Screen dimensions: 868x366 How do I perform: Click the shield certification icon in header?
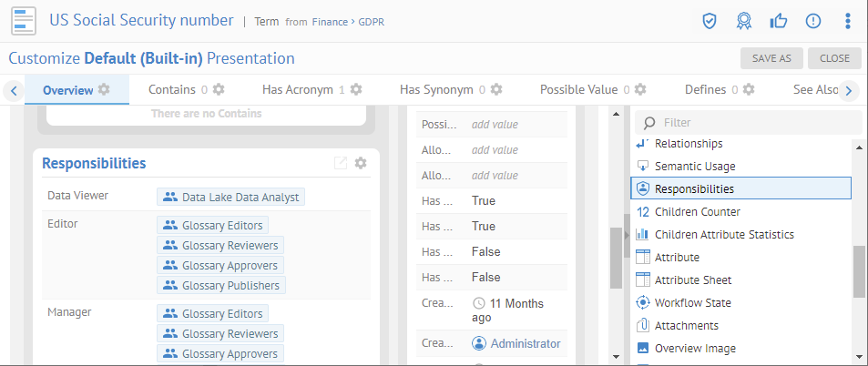[x=710, y=20]
